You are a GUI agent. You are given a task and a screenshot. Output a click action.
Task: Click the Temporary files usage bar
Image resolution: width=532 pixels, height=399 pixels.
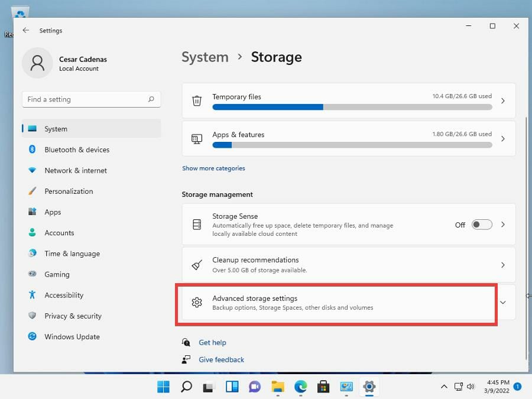click(x=352, y=107)
